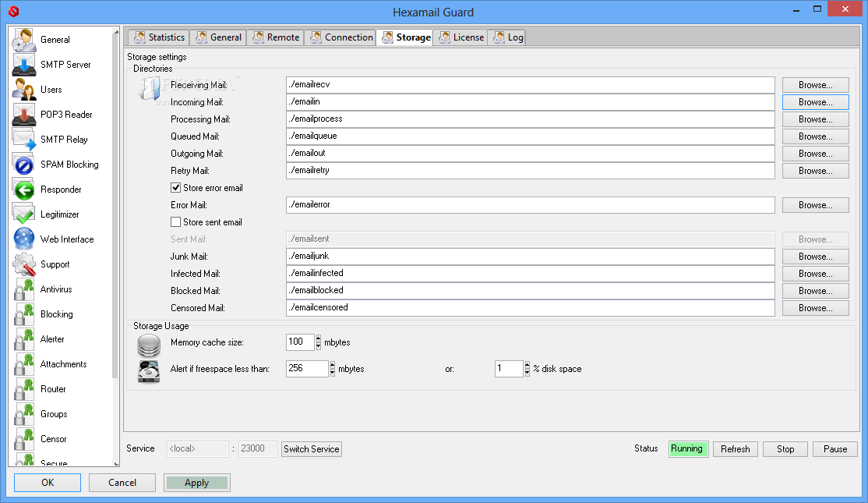Switch to the License tab
The height and width of the screenshot is (503, 868).
pyautogui.click(x=460, y=37)
